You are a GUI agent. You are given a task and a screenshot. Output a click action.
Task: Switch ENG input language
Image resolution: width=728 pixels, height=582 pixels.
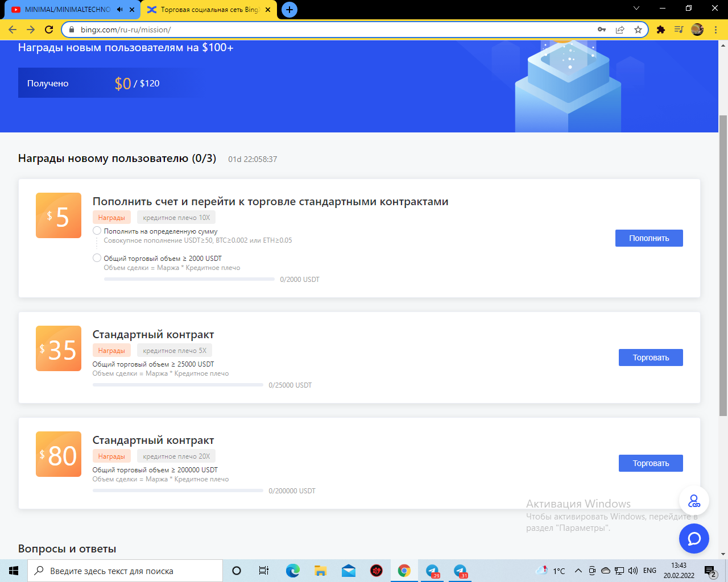point(650,571)
